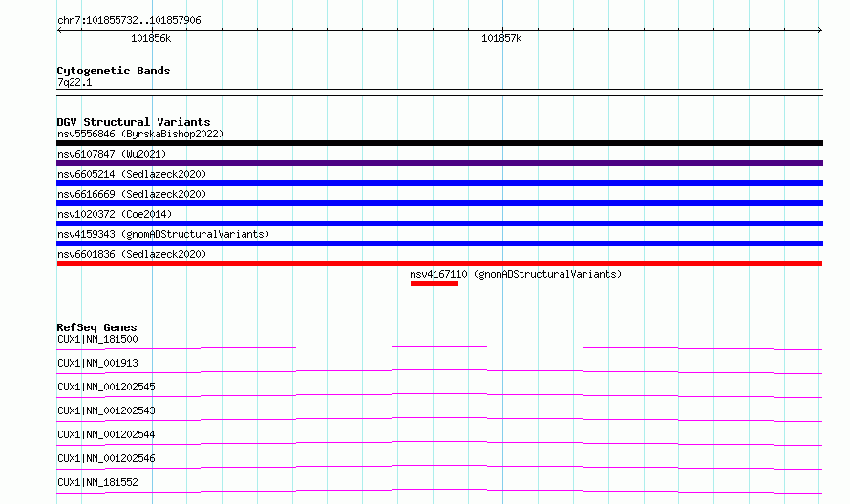Click the magenta gene line under CUX1|NM_001202543
Viewport: 850px width, 504px height.
tap(439, 419)
